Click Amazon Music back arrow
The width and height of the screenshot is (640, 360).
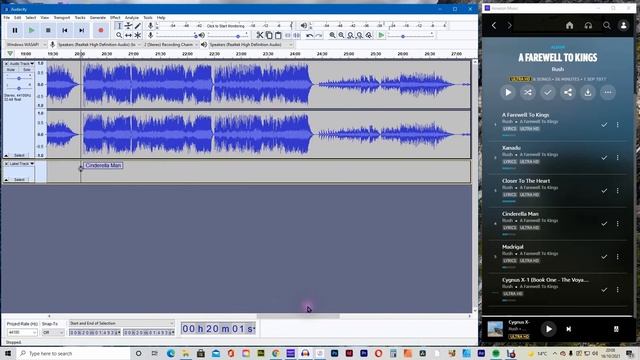[494, 25]
